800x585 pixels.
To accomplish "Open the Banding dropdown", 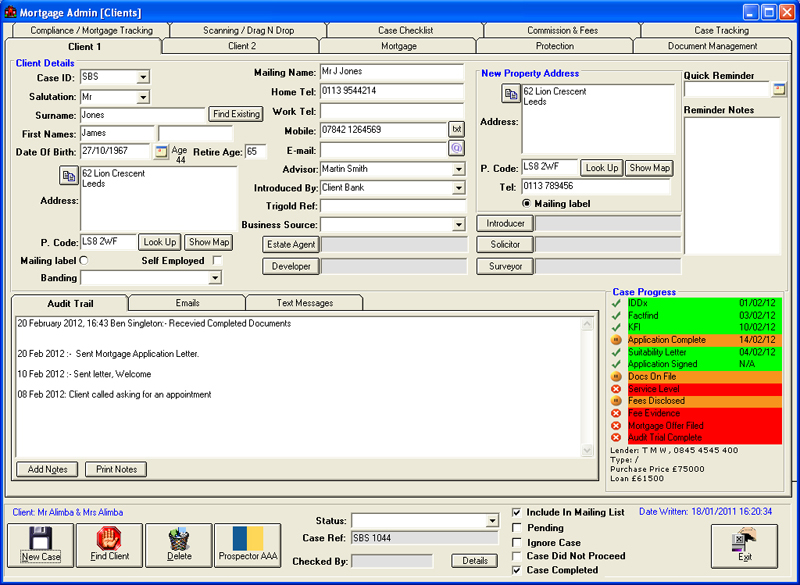I will (x=215, y=277).
